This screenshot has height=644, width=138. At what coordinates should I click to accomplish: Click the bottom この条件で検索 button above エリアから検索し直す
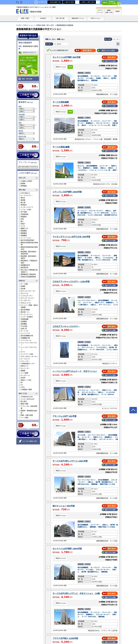(28, 434)
